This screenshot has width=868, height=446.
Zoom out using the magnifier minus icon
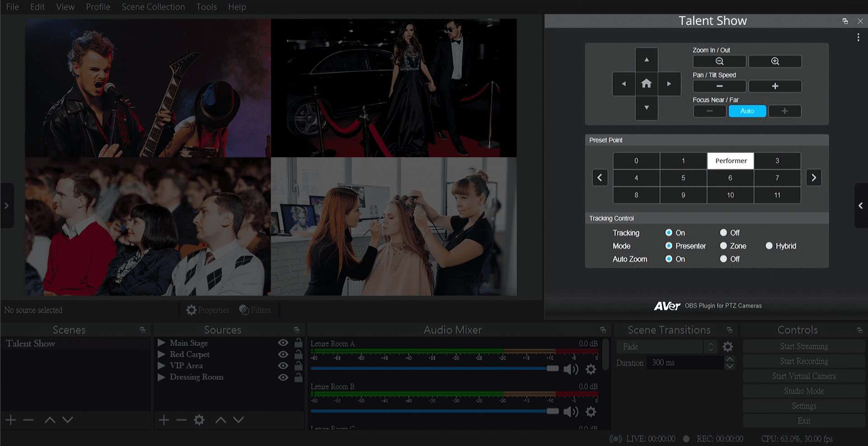(x=719, y=61)
